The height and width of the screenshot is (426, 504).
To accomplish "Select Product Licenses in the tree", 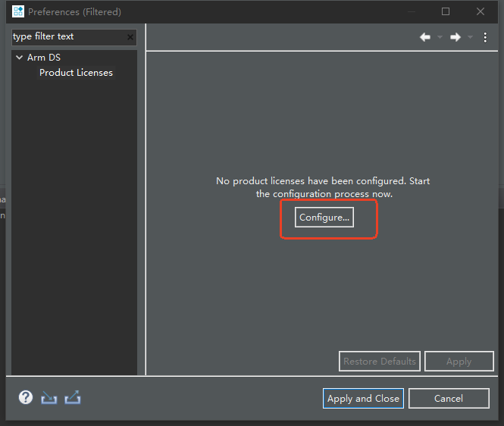I will pyautogui.click(x=76, y=73).
